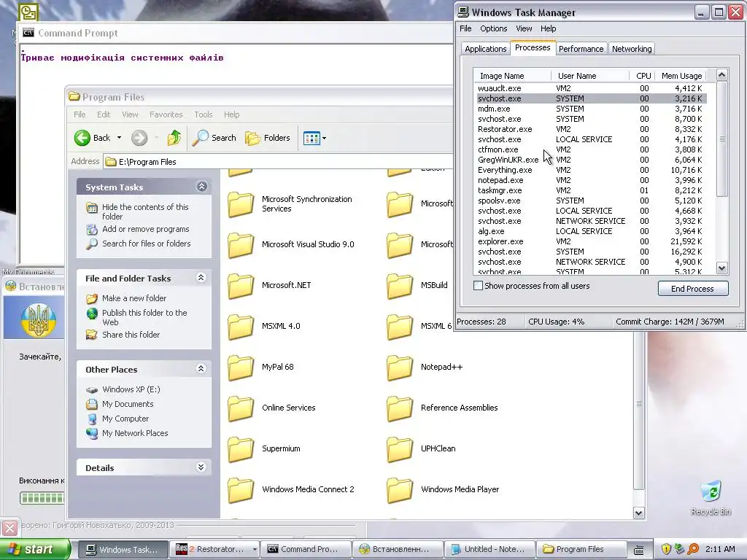
Task: Select the GregWinUKR.exe process
Action: [591, 160]
